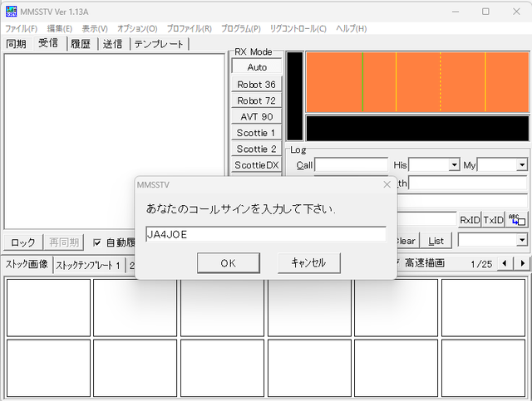Image resolution: width=532 pixels, height=401 pixels.
Task: Click the 高速描画 label
Action: [425, 263]
